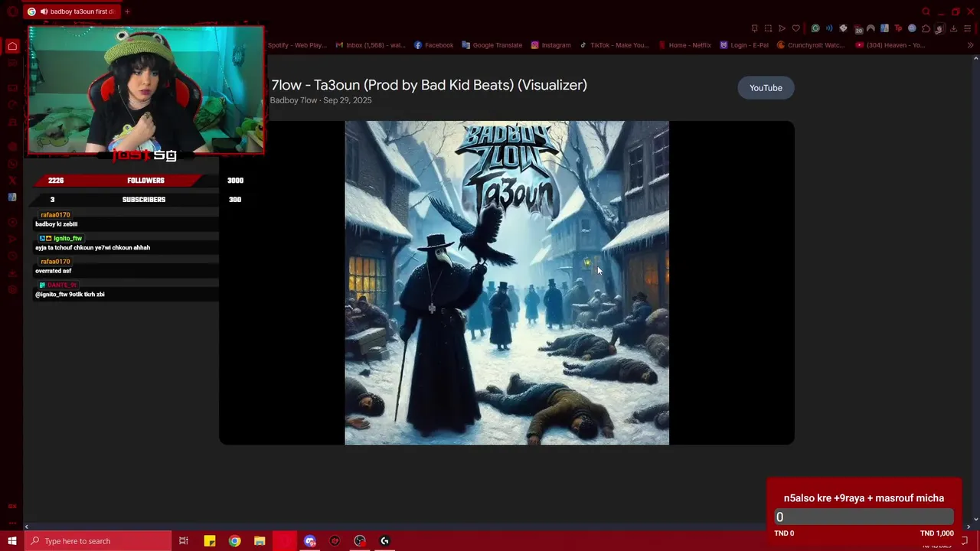
Task: Click the tab's audio speaker icon
Action: pos(44,11)
